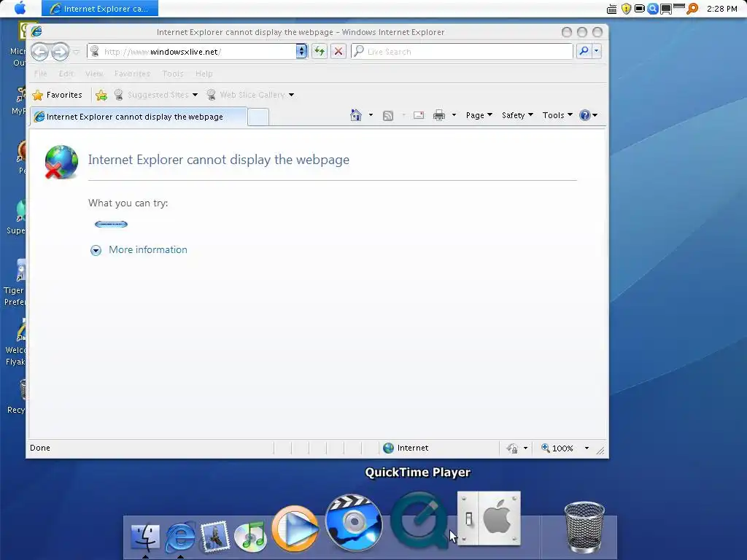Click the New Tab button
Image resolution: width=747 pixels, height=560 pixels.
[x=258, y=117]
